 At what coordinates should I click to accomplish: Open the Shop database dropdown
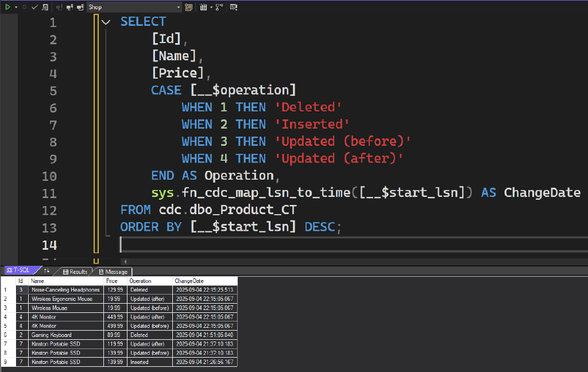pyautogui.click(x=179, y=7)
